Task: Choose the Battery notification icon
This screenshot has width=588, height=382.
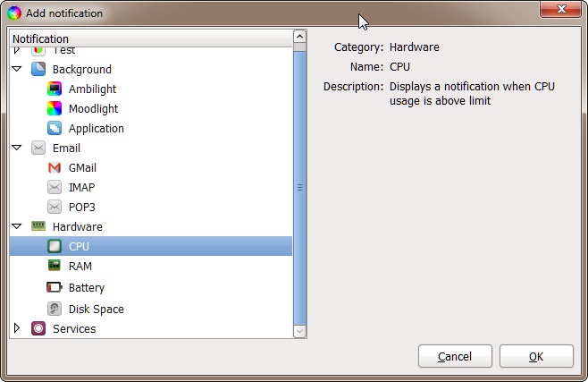Action: pyautogui.click(x=55, y=287)
